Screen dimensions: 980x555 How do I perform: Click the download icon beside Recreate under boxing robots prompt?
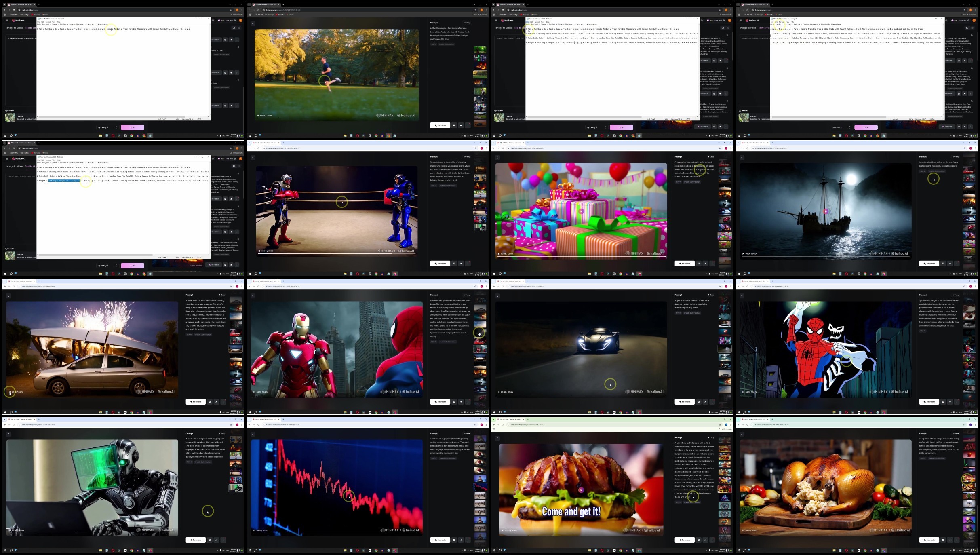(x=454, y=264)
